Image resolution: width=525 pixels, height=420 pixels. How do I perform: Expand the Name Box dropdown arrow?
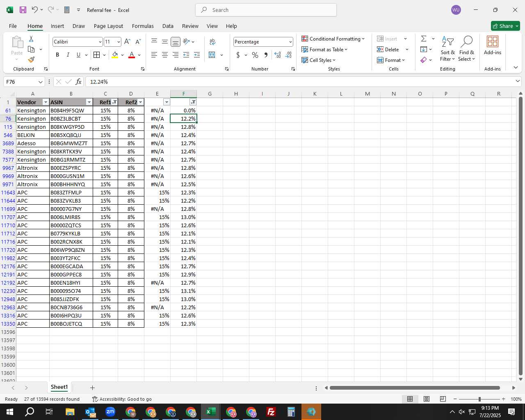(40, 82)
